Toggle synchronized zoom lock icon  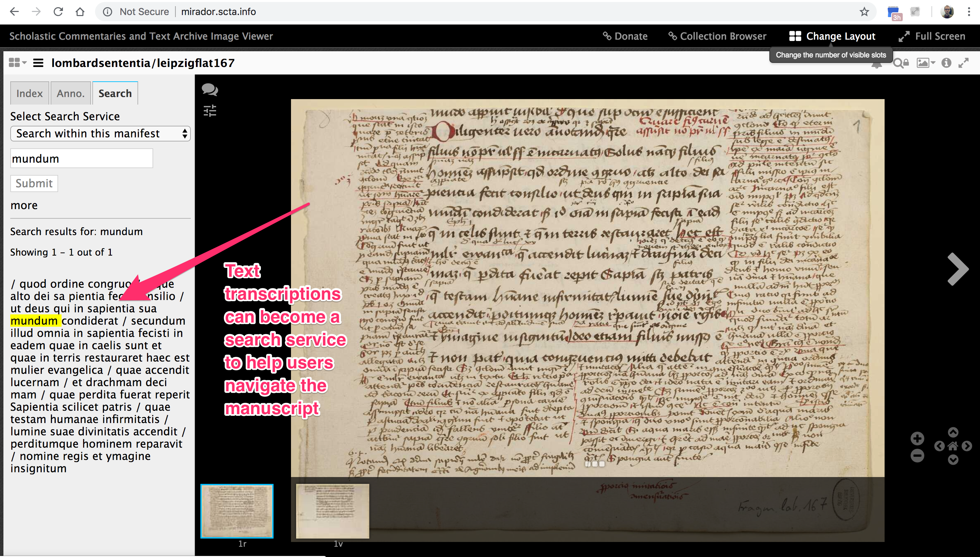[x=901, y=63]
